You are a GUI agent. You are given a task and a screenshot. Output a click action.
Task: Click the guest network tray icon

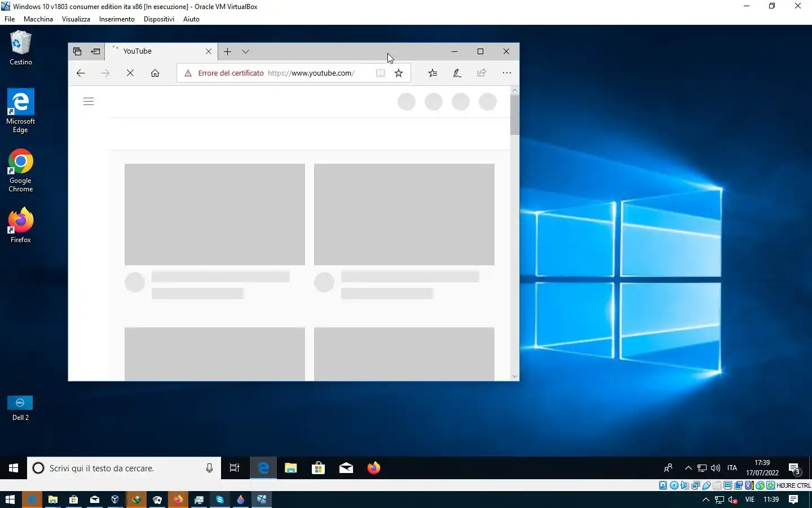point(702,468)
